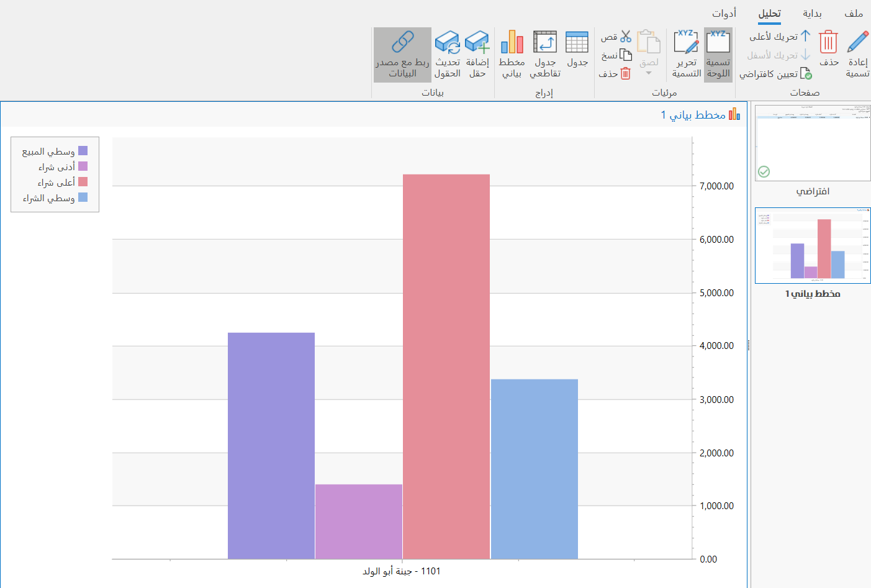Viewport: 871px width, 588px height.
Task: Click the Copy (نسخ) icon
Action: coord(625,55)
